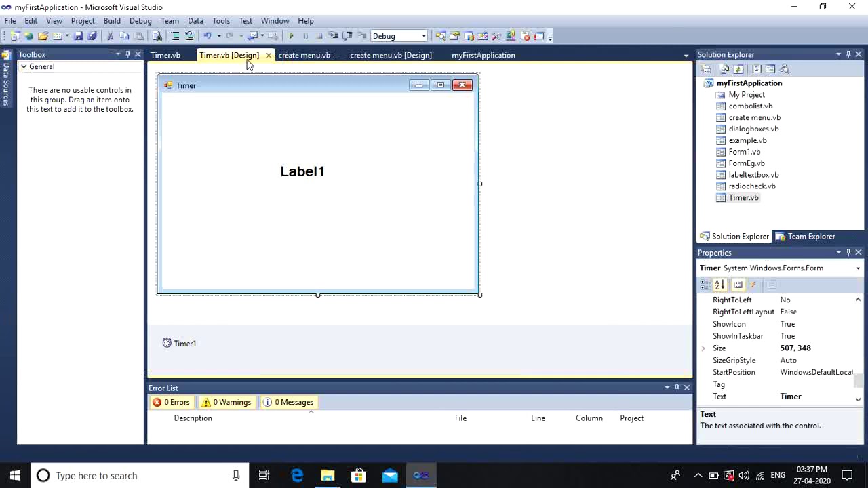Click the Comment out lines toolbar icon
The height and width of the screenshot is (488, 868).
tap(175, 36)
